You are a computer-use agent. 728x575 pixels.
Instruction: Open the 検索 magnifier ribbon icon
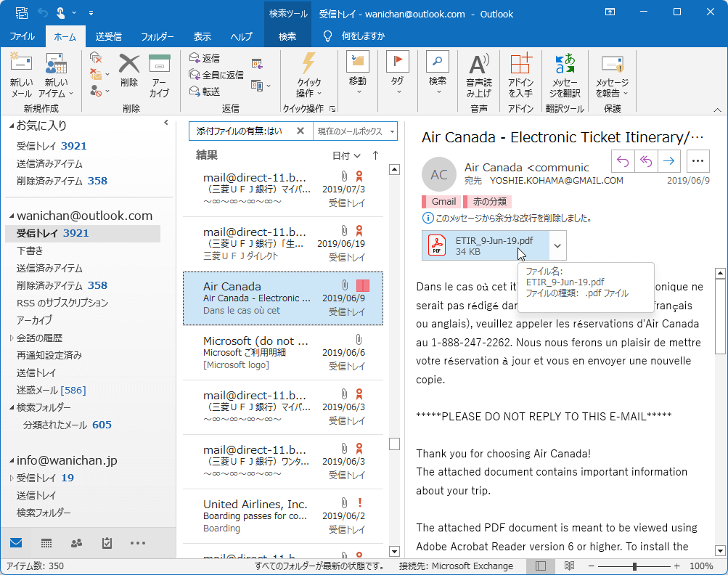[438, 72]
